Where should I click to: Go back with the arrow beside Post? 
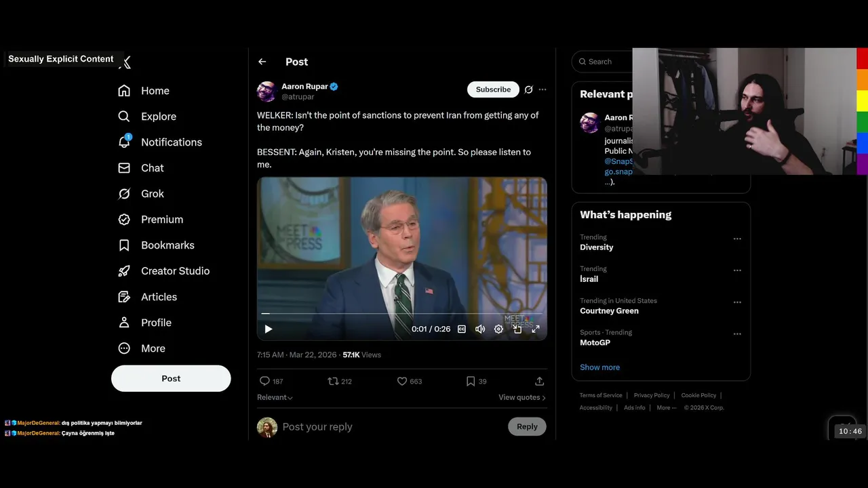(x=262, y=62)
